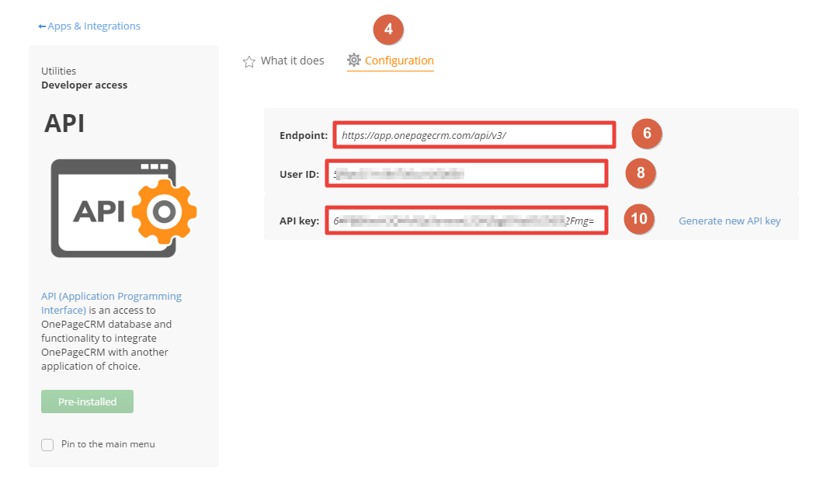830x504 pixels.
Task: Click into the User ID field
Action: (x=467, y=174)
